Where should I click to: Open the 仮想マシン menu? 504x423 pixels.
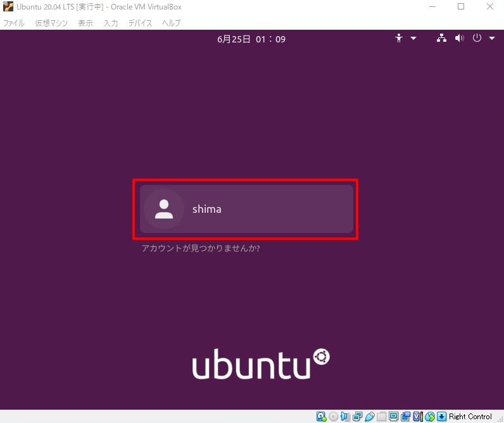pyautogui.click(x=51, y=23)
